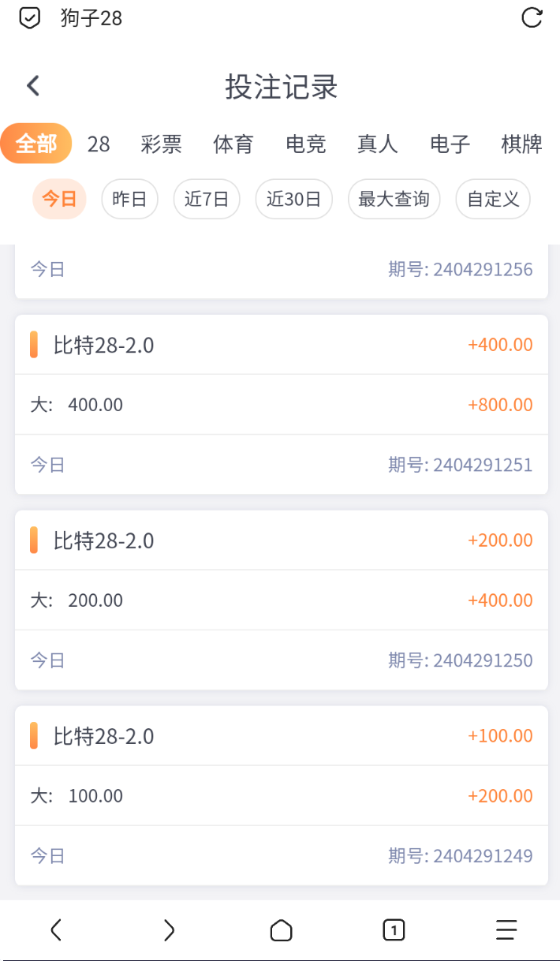Image resolution: width=560 pixels, height=961 pixels.
Task: Open the browser tabs switcher
Action: (x=394, y=930)
